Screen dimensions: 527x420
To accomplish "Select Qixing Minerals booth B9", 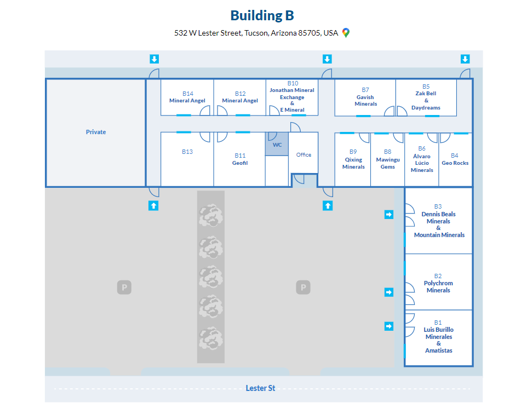I will [x=353, y=160].
